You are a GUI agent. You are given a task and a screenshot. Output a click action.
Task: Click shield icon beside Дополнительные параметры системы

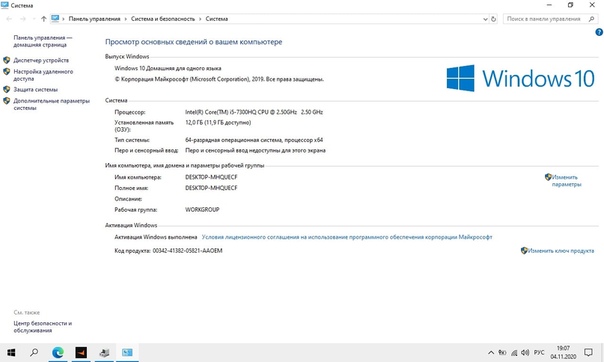point(7,101)
